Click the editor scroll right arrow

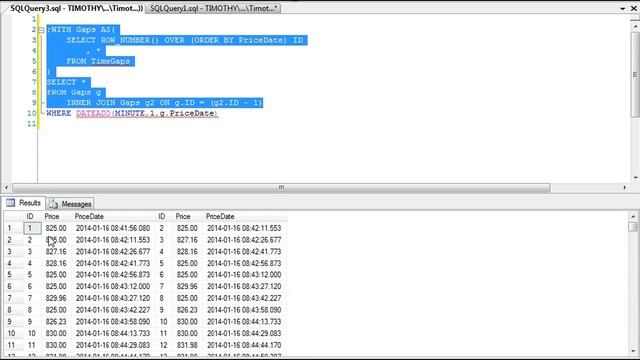[624, 187]
